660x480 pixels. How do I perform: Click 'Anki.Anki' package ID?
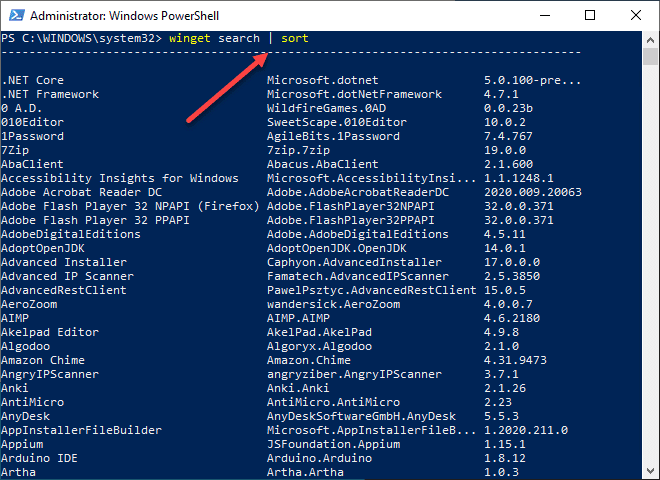pos(298,388)
